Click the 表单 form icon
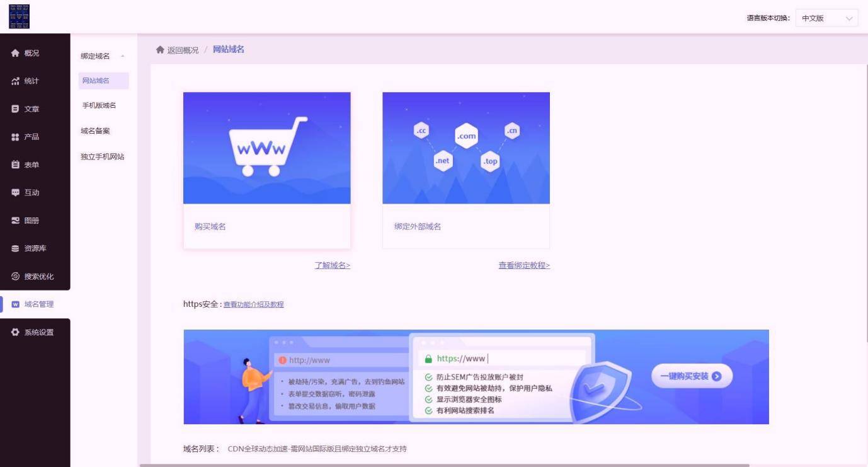 [15, 164]
